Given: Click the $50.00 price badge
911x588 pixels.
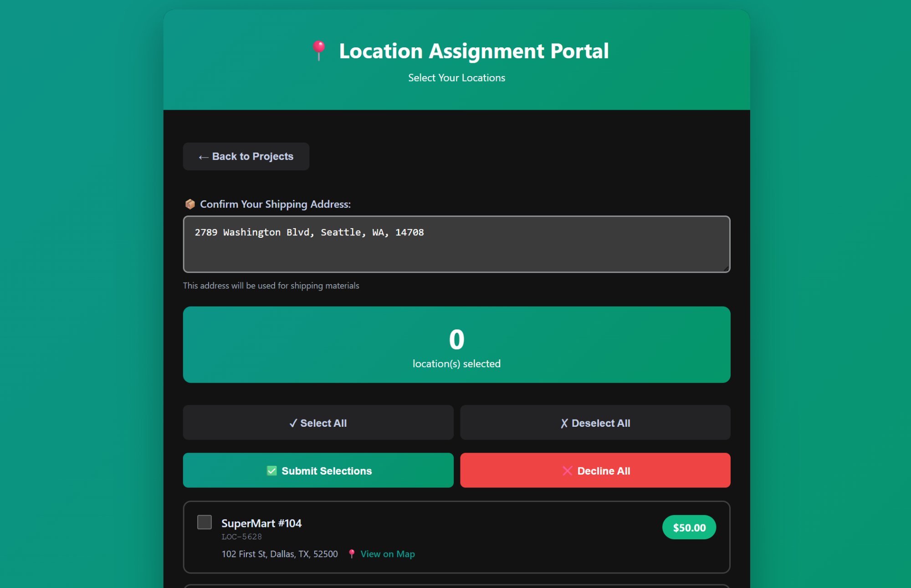Looking at the screenshot, I should 689,527.
